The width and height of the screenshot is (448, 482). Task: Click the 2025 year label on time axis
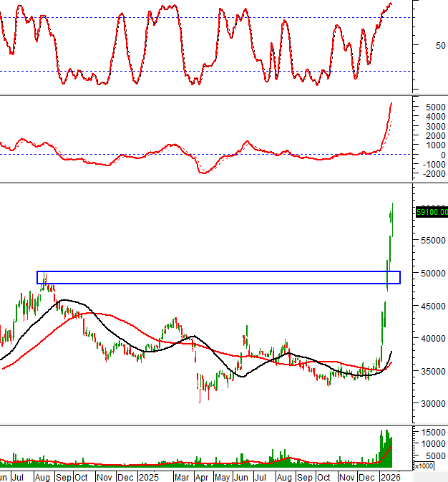[149, 477]
